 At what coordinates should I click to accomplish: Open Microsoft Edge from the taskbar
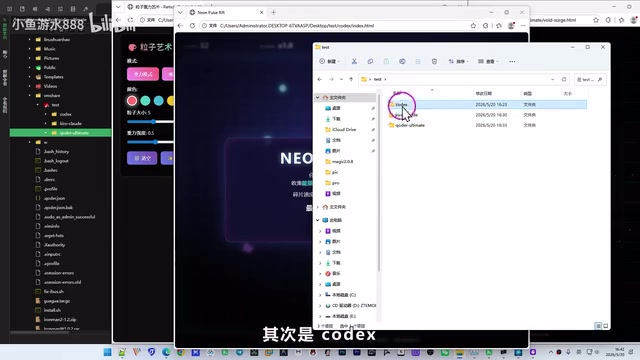(166, 352)
